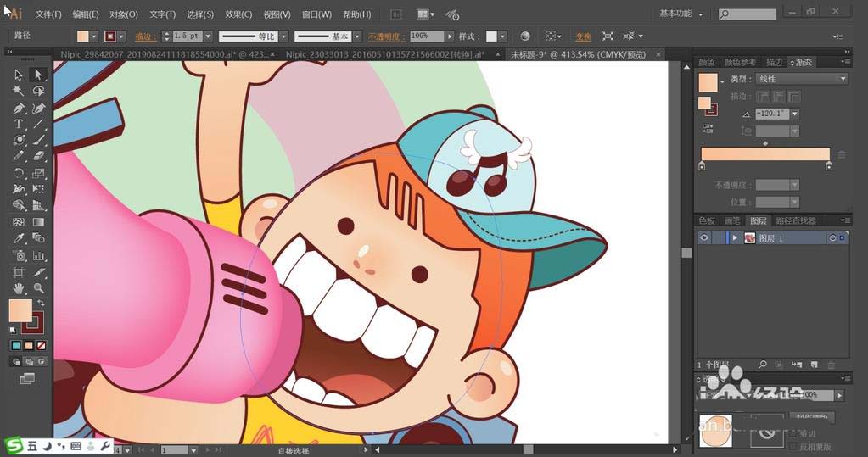Click the Fill color swatch in toolbox

click(x=20, y=310)
